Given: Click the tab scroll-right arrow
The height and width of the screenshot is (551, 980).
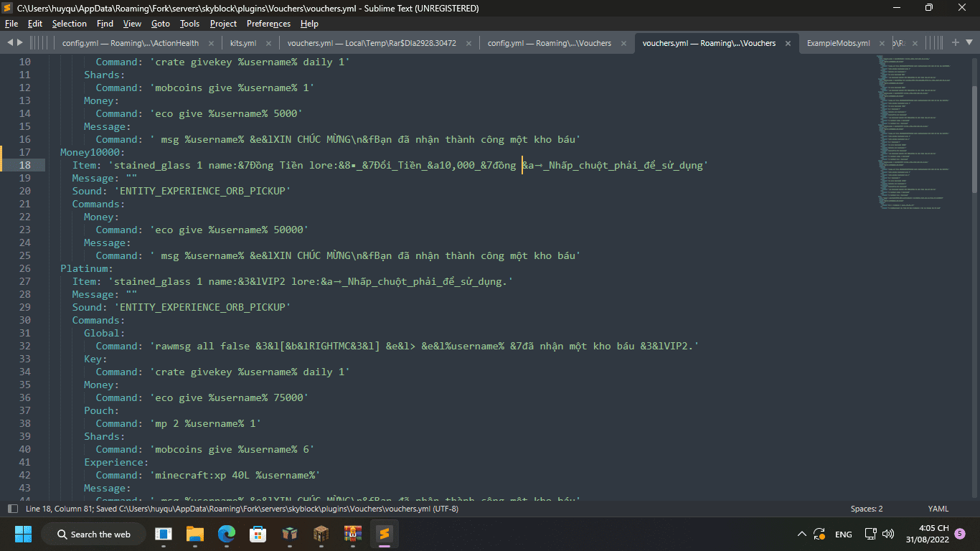Looking at the screenshot, I should pos(19,42).
